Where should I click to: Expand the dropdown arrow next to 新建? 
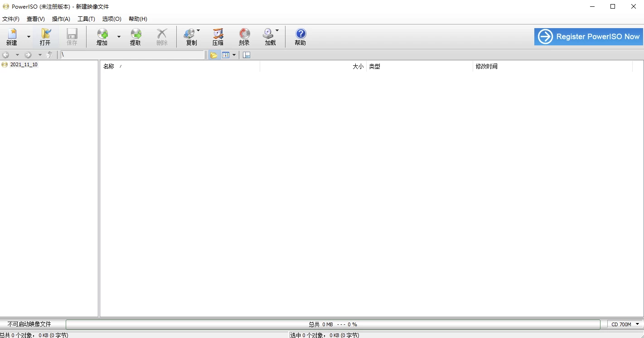coord(29,37)
